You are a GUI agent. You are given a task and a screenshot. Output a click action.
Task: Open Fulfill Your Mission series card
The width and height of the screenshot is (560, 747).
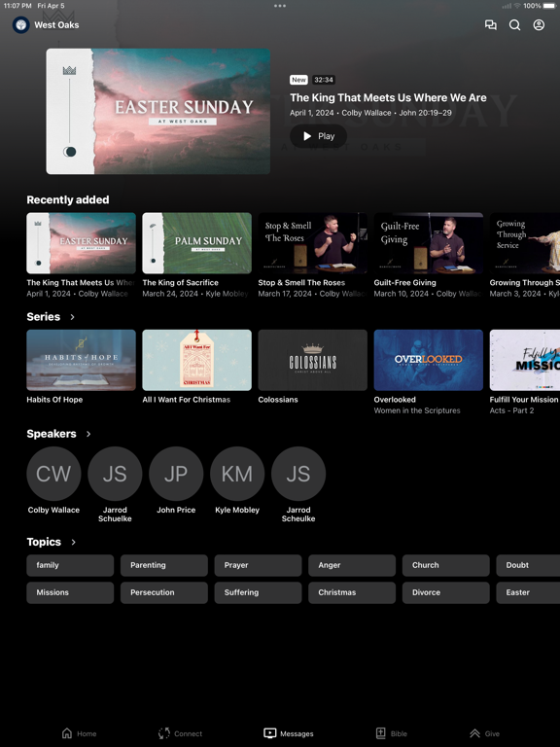[x=525, y=360]
